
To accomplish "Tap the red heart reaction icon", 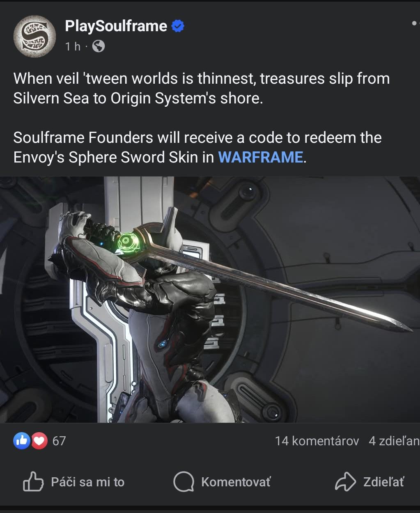I will click(x=39, y=441).
